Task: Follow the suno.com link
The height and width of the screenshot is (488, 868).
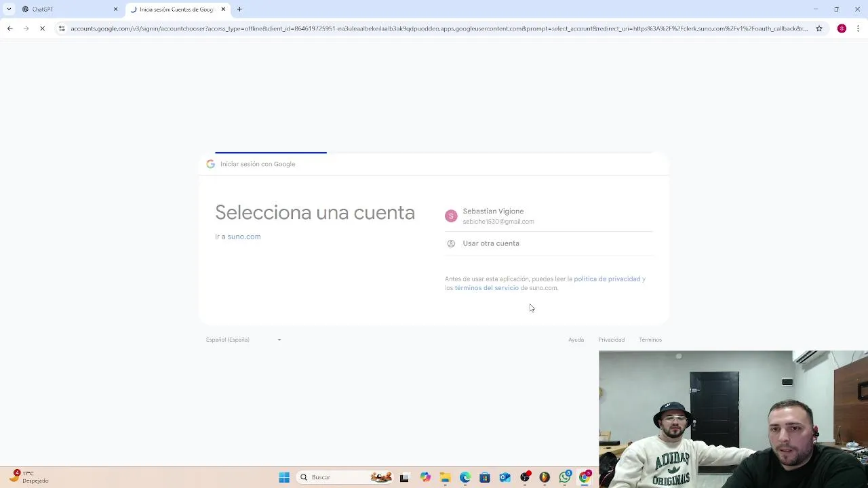Action: point(244,237)
